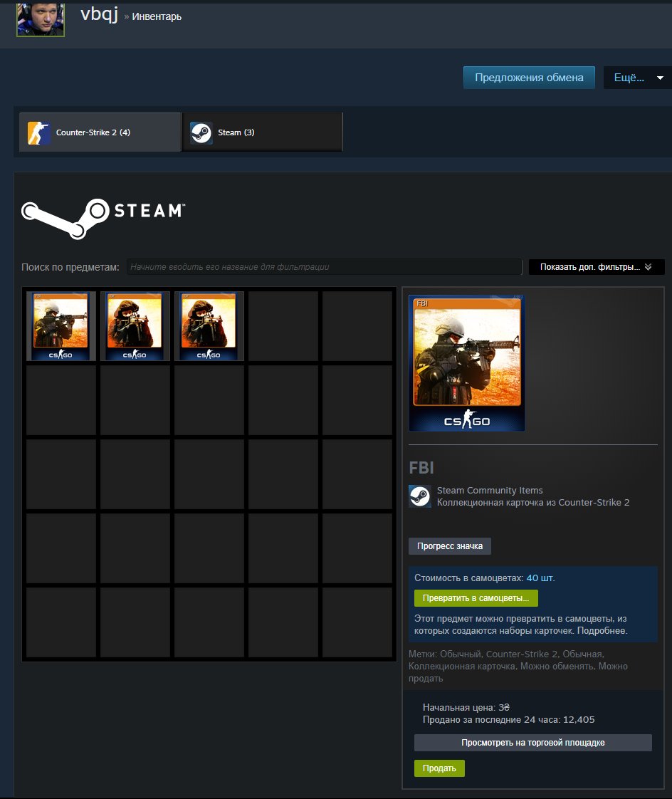Click the large FBI card preview image

(x=467, y=362)
